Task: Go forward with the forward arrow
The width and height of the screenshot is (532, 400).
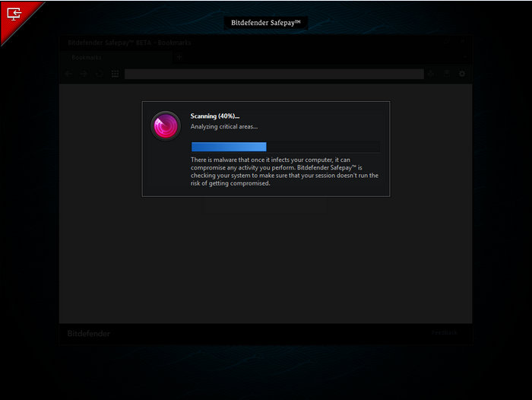Action: (84, 74)
